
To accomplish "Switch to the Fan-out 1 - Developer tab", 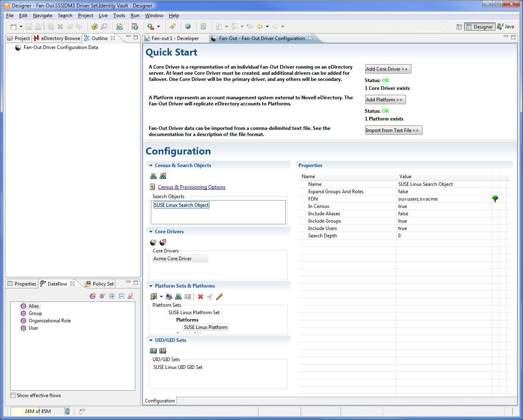I will (175, 38).
